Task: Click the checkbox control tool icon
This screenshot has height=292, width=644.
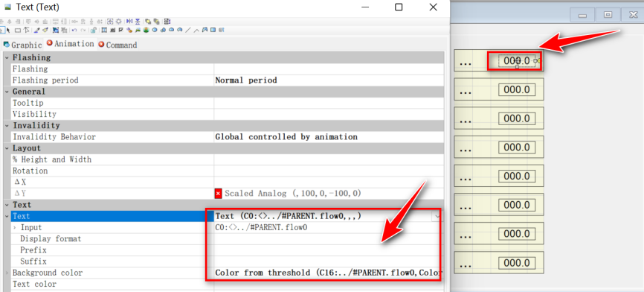Action: point(120,30)
